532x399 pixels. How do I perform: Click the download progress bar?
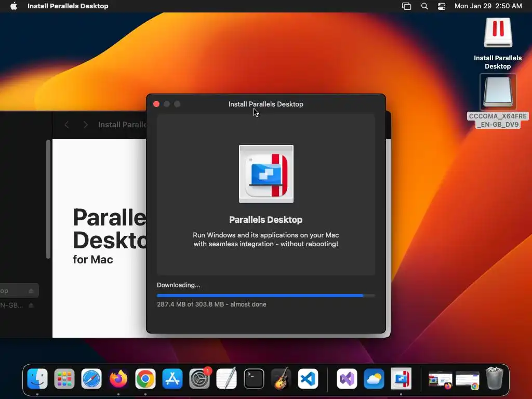pos(265,296)
